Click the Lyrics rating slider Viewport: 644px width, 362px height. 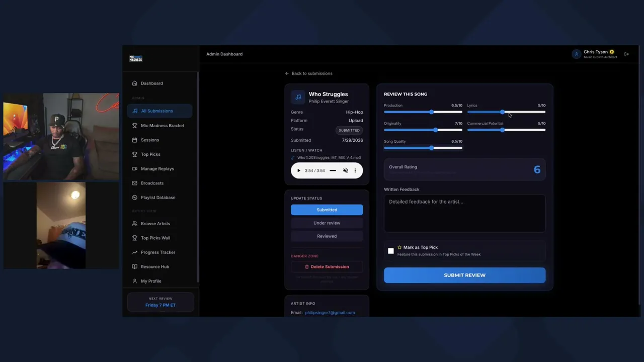[x=506, y=112]
